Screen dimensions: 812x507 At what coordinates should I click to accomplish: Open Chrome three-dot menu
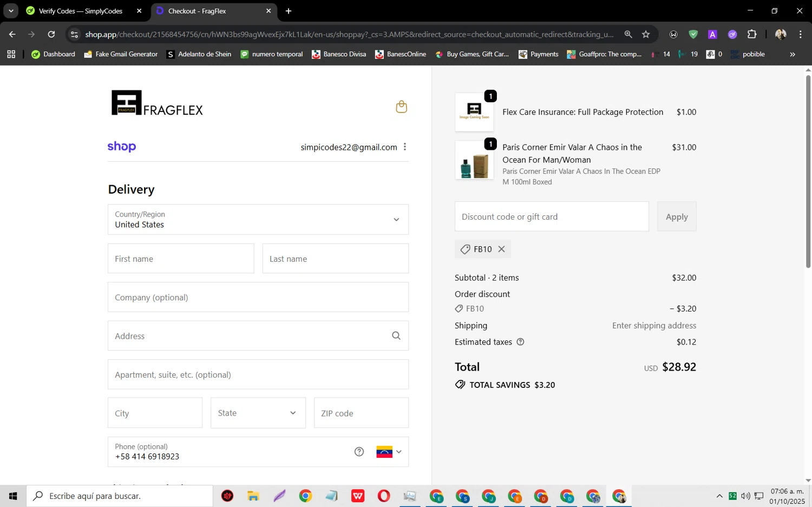(x=800, y=34)
